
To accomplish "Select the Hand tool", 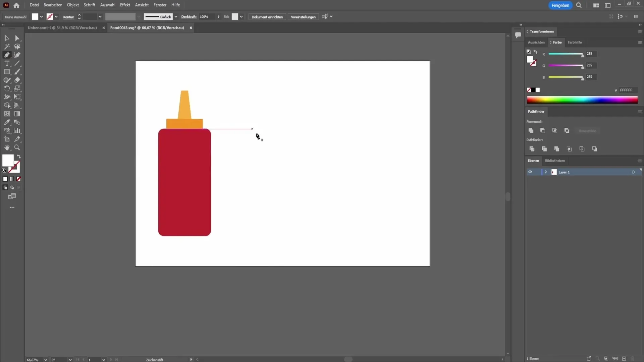I will pyautogui.click(x=7, y=147).
